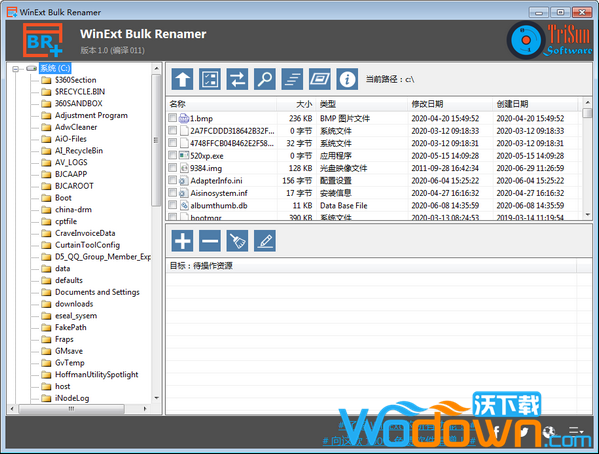Select the iNodeLog folder
Image resolution: width=599 pixels, height=454 pixels.
(72, 398)
